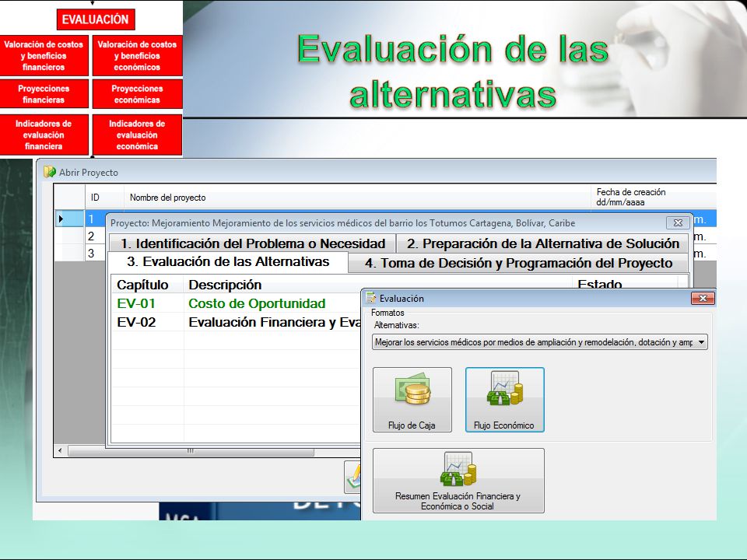The image size is (747, 560).
Task: Expand the Alternativas dropdown list
Action: pyautogui.click(x=701, y=342)
